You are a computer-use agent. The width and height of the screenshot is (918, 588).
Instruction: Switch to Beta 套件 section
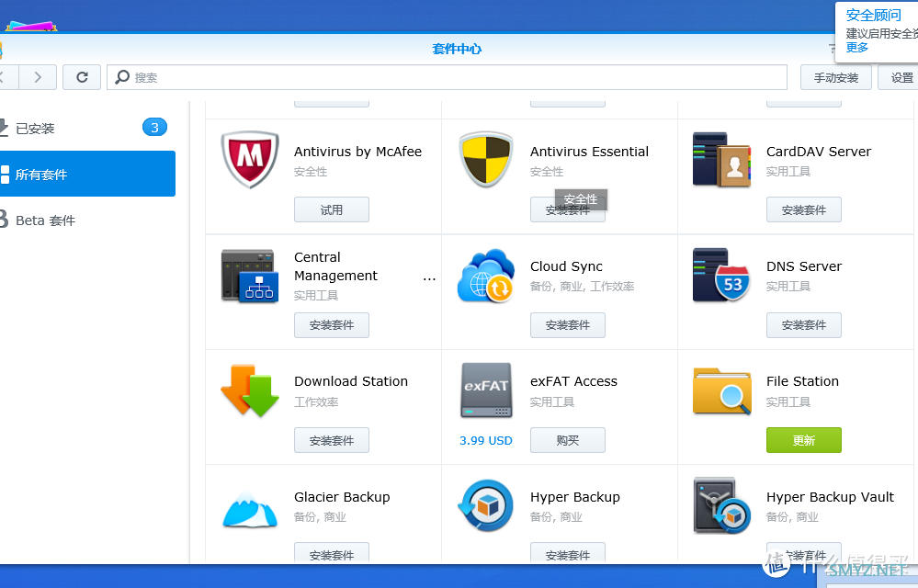(88, 220)
